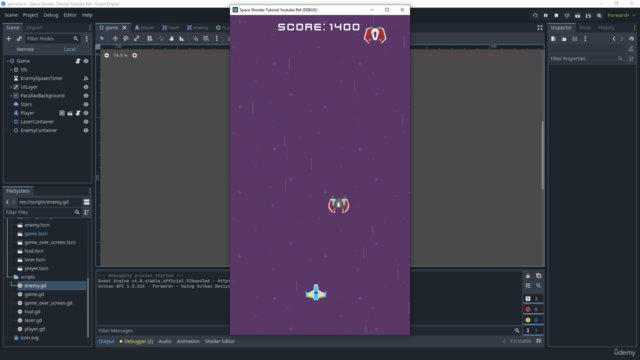Open the Scene menu
640x360 pixels.
click(11, 15)
